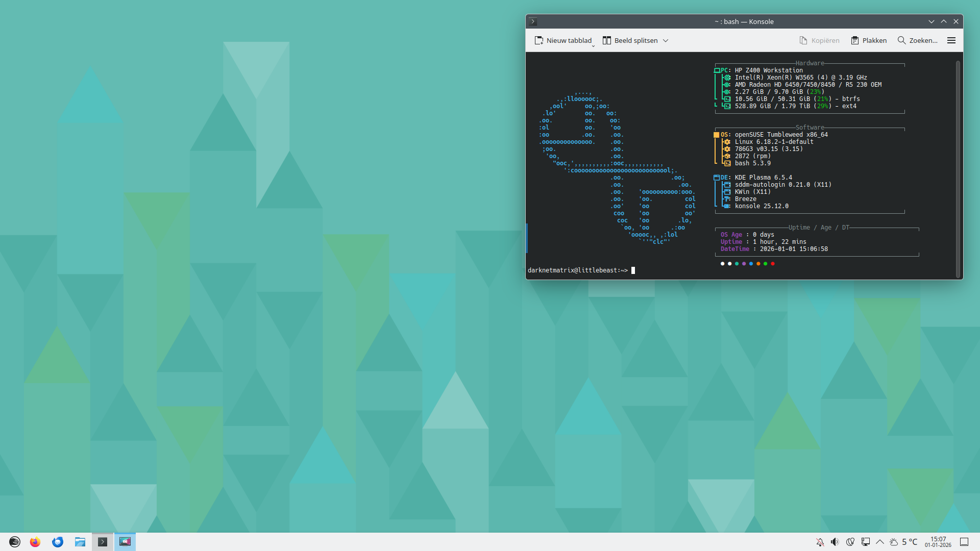
Task: Open the openSUSE application launcher
Action: click(15, 542)
